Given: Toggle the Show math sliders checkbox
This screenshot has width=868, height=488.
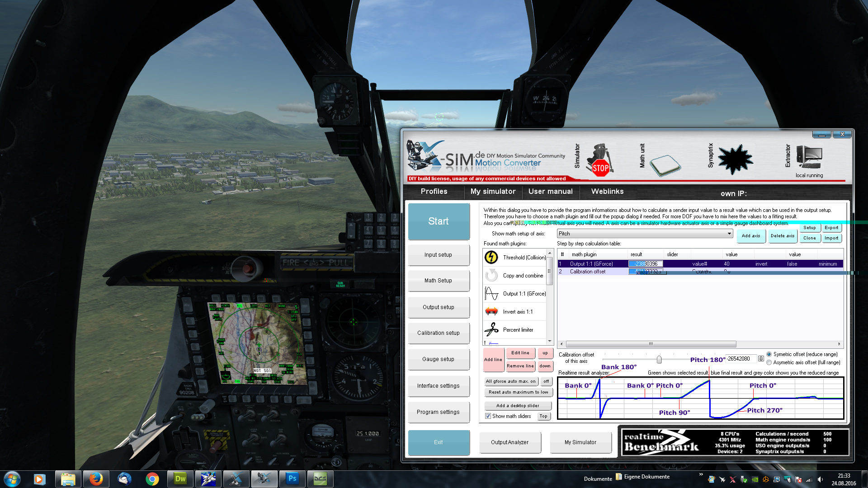Looking at the screenshot, I should pos(488,416).
